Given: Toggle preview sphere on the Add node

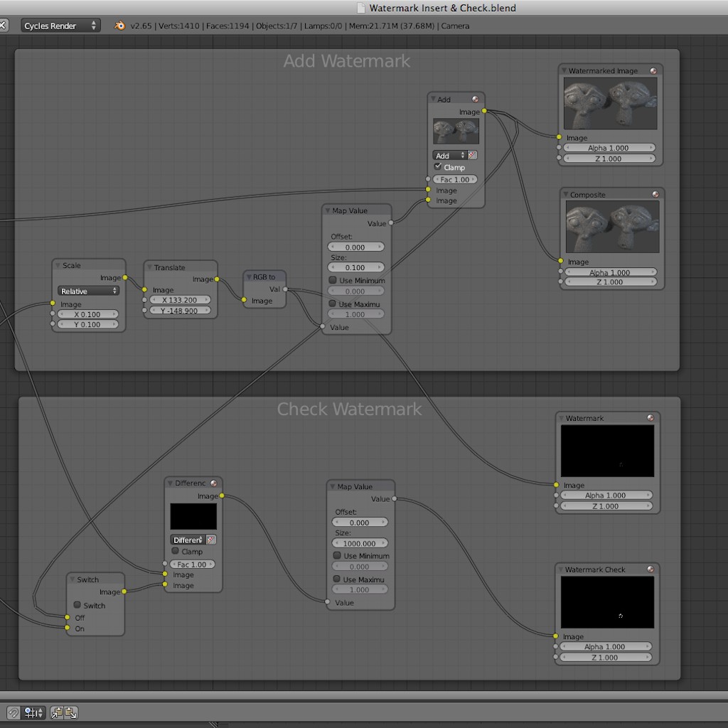Looking at the screenshot, I should (x=475, y=100).
